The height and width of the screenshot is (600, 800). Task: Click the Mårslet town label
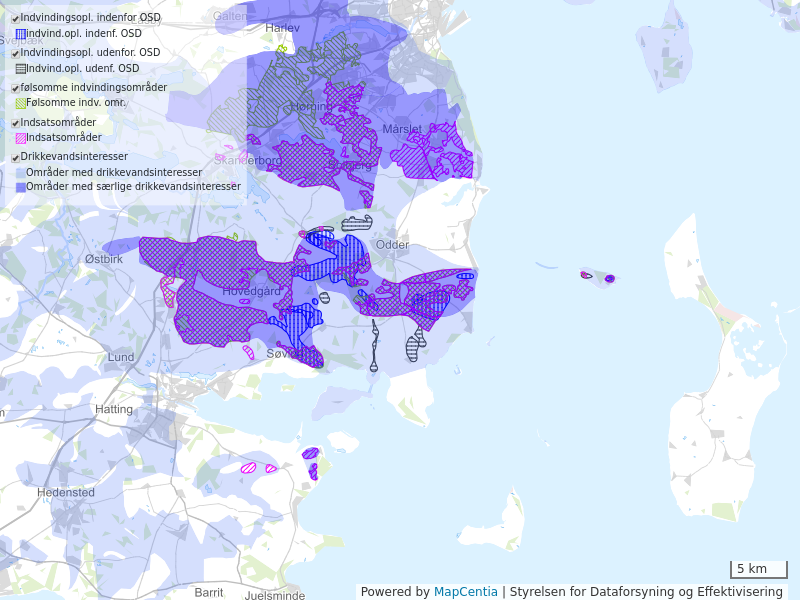[x=402, y=129]
